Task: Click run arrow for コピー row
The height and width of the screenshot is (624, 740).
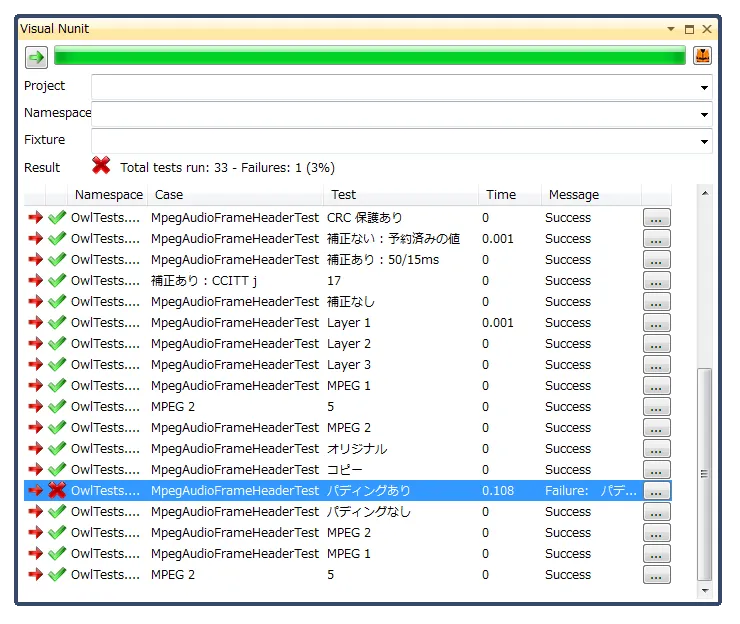Action: 35,470
